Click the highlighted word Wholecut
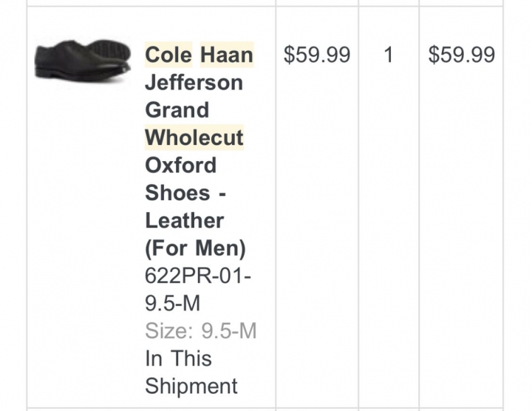The height and width of the screenshot is (411, 532). click(194, 137)
